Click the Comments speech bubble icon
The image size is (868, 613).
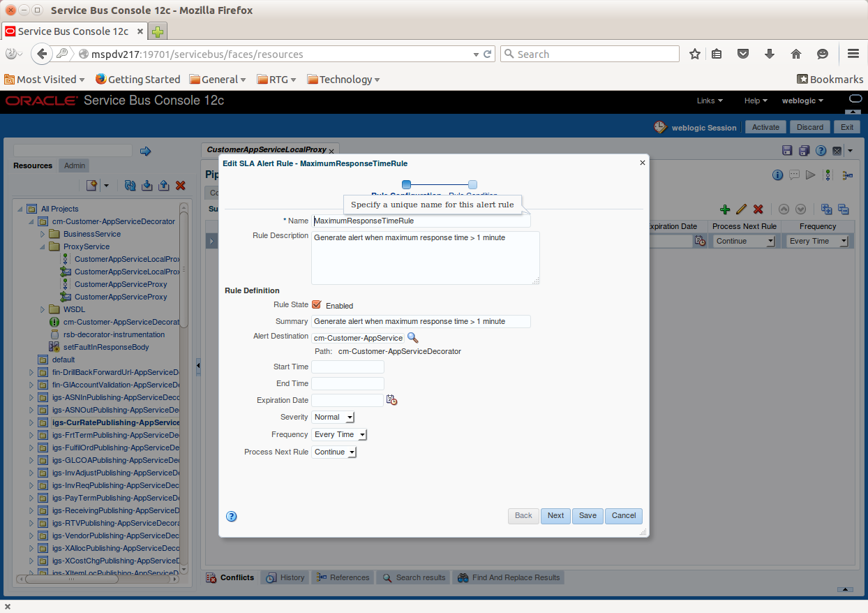click(794, 175)
